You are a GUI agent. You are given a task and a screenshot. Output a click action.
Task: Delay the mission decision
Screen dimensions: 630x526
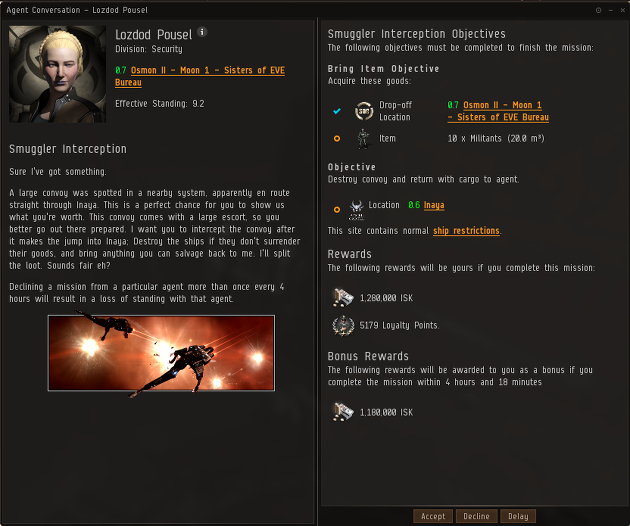tap(518, 516)
